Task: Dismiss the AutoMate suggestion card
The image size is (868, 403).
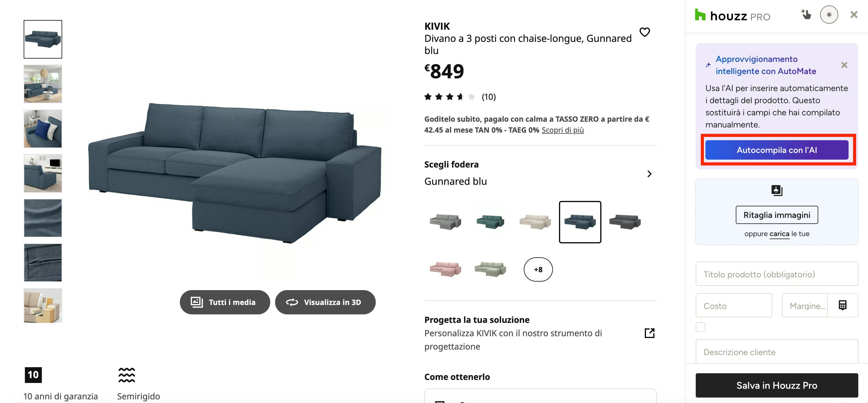Action: [844, 65]
